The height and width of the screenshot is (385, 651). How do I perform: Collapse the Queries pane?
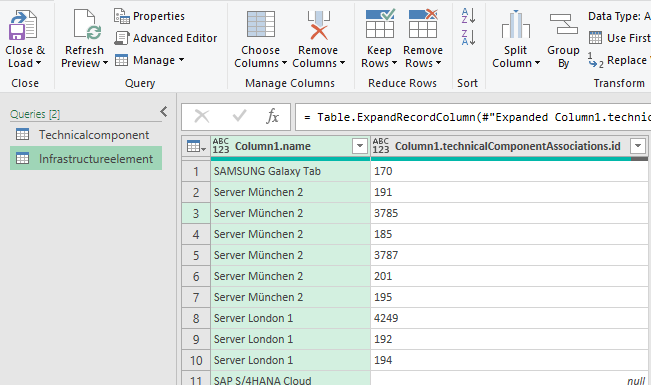[x=164, y=111]
